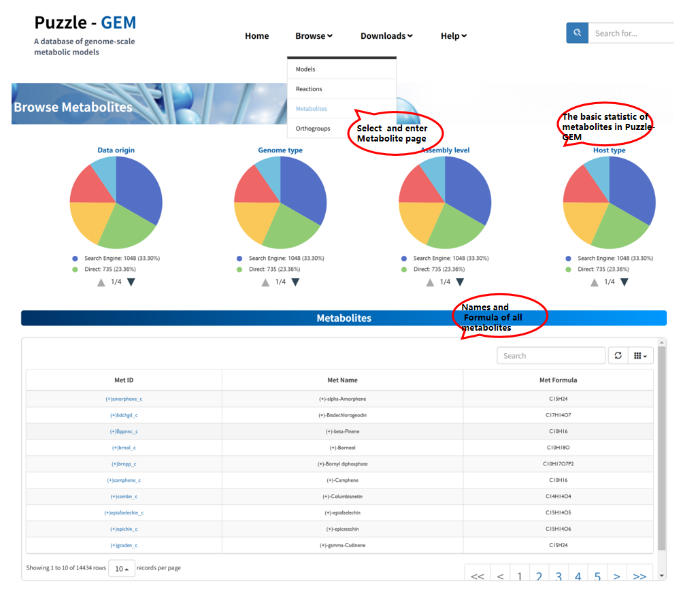This screenshot has height=594, width=700.
Task: Click the table Search input field
Action: pos(550,355)
